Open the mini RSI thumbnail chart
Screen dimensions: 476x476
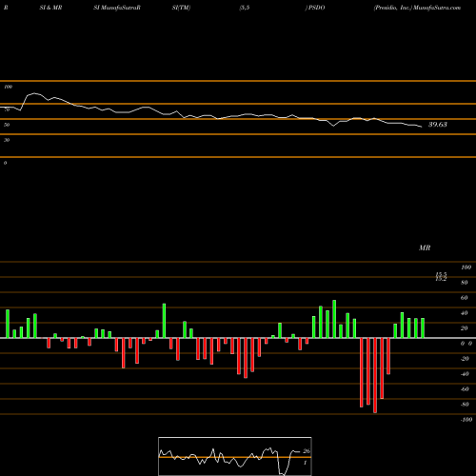pyautogui.click(x=235, y=456)
